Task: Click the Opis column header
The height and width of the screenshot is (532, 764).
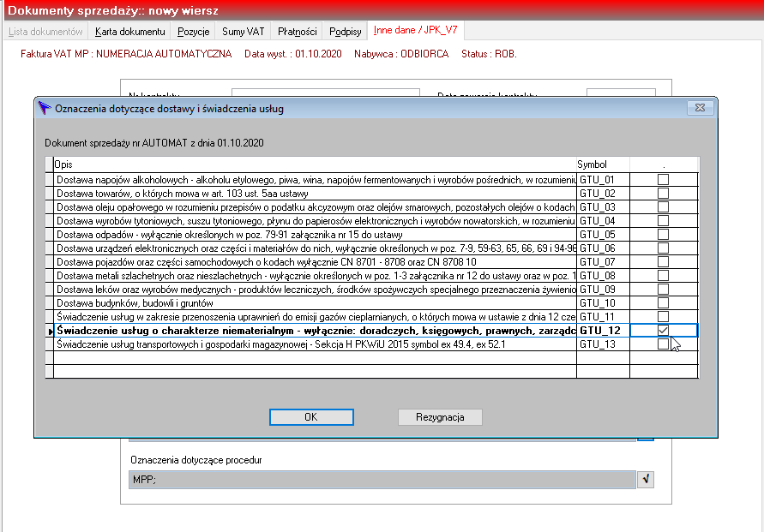Action: click(315, 164)
